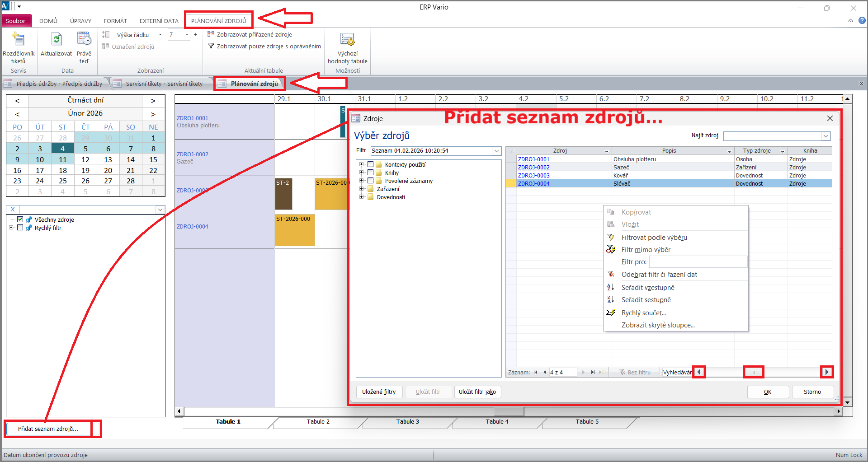868x462 pixels.
Task: Open the EXTERNÍ DATA ribbon tab
Action: pyautogui.click(x=159, y=21)
